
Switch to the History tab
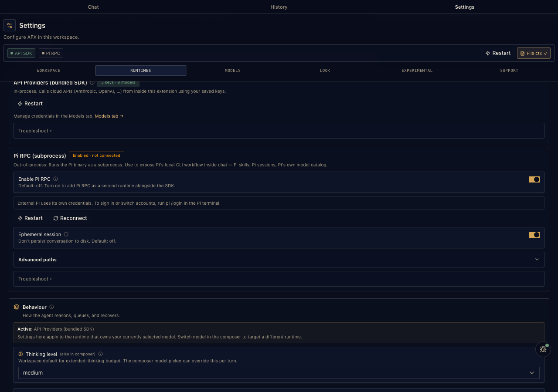point(279,7)
